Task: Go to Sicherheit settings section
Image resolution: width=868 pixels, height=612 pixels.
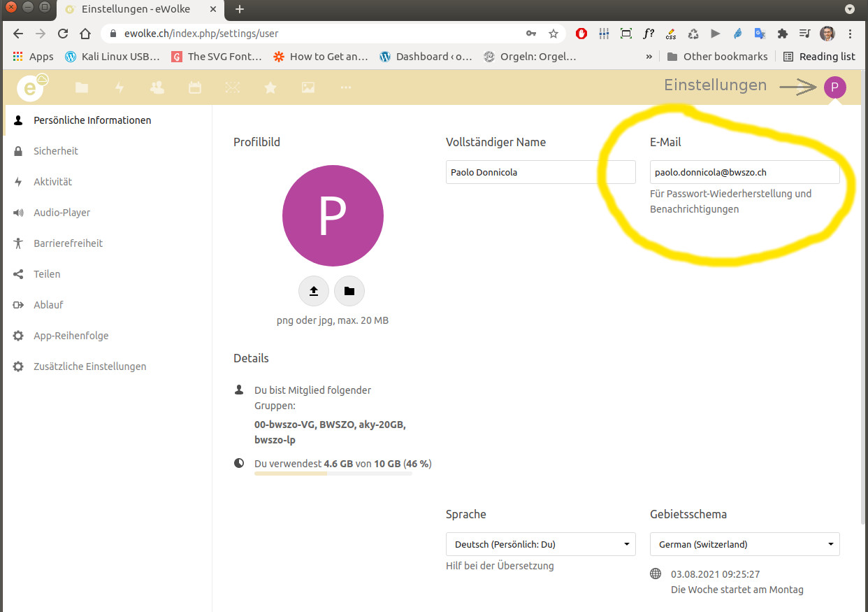Action: (56, 151)
